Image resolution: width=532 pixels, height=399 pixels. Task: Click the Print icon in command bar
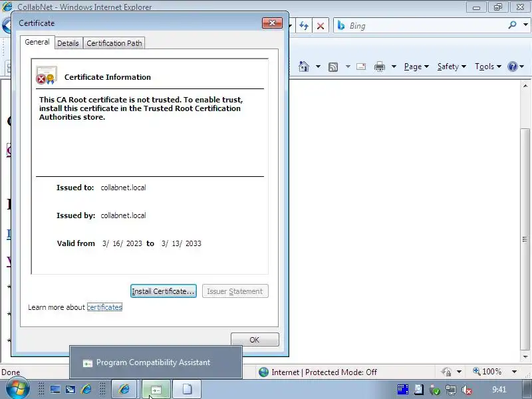[x=379, y=66]
